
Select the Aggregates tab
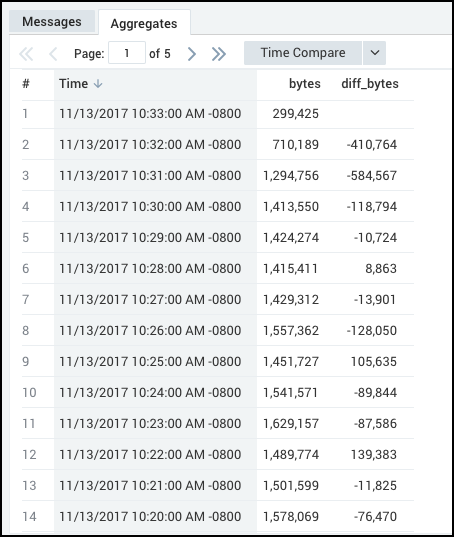144,23
